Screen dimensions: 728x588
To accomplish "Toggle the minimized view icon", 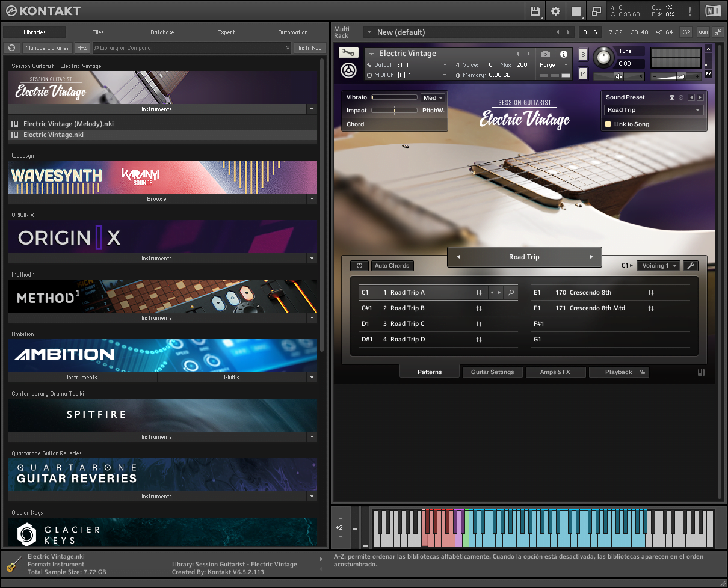I will point(596,11).
